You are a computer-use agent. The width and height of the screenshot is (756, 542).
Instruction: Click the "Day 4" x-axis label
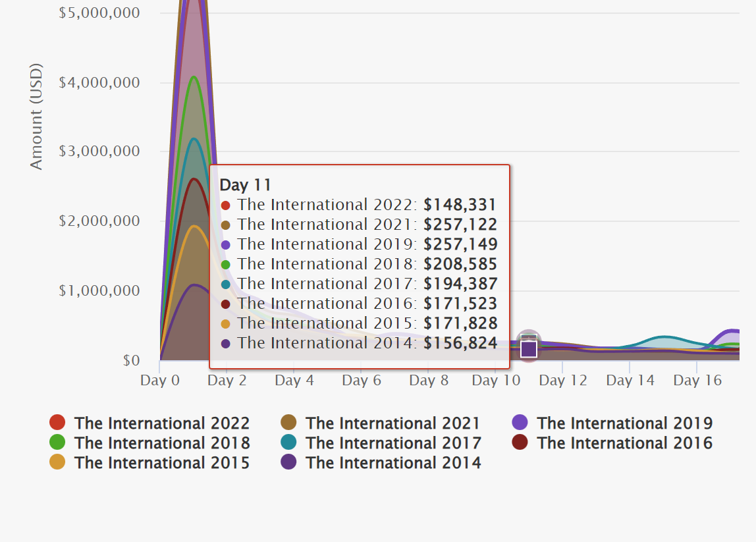pos(294,381)
